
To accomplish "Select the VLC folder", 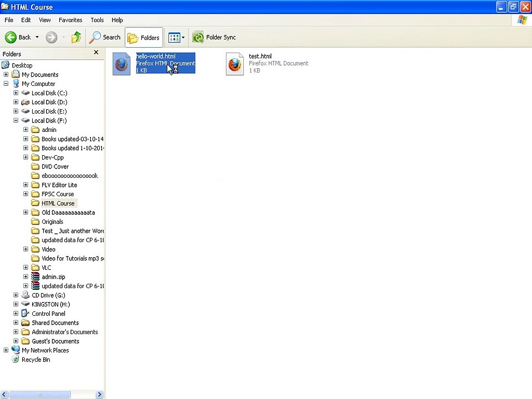I will [47, 267].
